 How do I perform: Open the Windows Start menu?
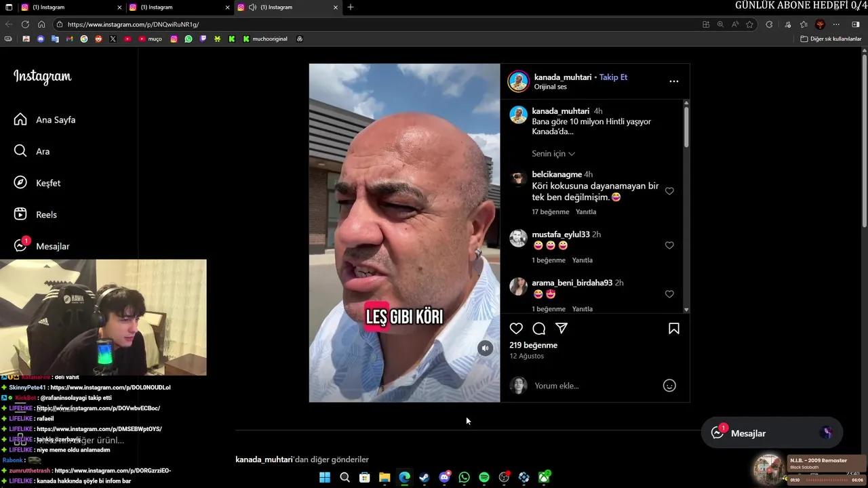pyautogui.click(x=325, y=477)
